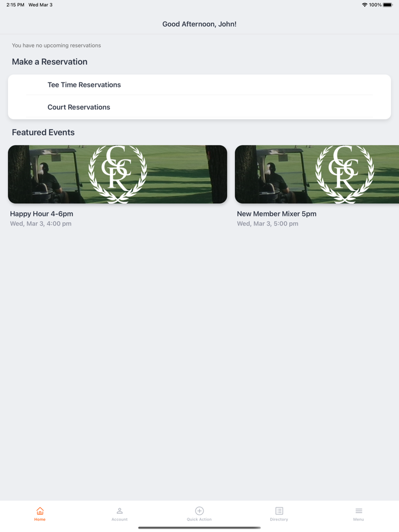The image size is (399, 532).
Task: Tap the Wed, Mar 3, 4:00 pm date
Action: click(x=40, y=224)
